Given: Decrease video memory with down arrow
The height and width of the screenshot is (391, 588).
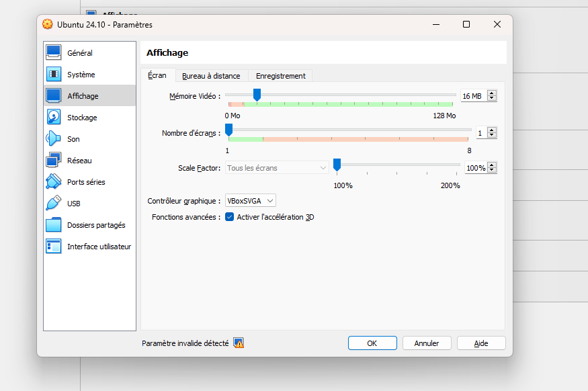Looking at the screenshot, I should pyautogui.click(x=492, y=98).
